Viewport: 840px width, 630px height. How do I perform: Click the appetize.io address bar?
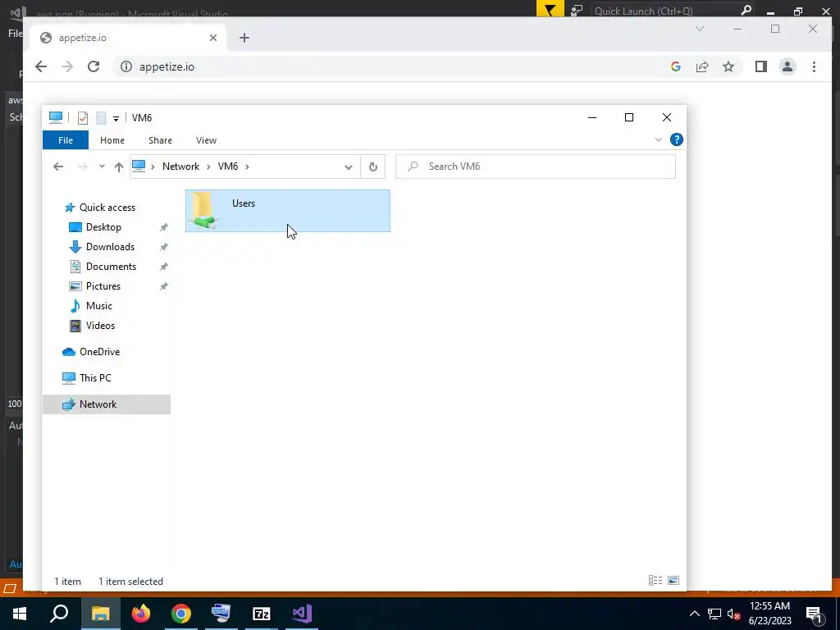point(396,66)
